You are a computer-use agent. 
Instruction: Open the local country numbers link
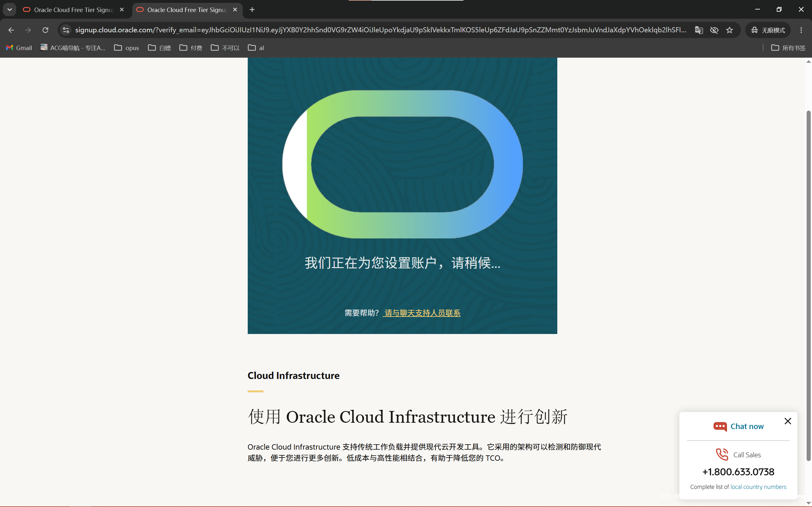pyautogui.click(x=758, y=487)
